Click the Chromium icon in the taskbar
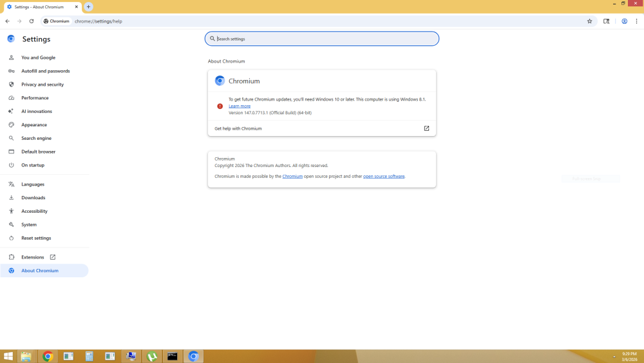Image resolution: width=644 pixels, height=363 pixels. (x=193, y=357)
